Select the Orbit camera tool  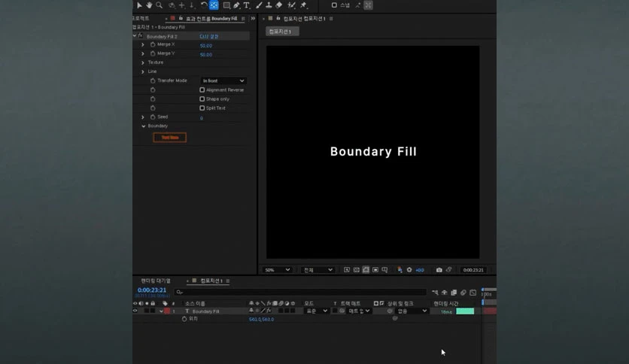(x=172, y=5)
